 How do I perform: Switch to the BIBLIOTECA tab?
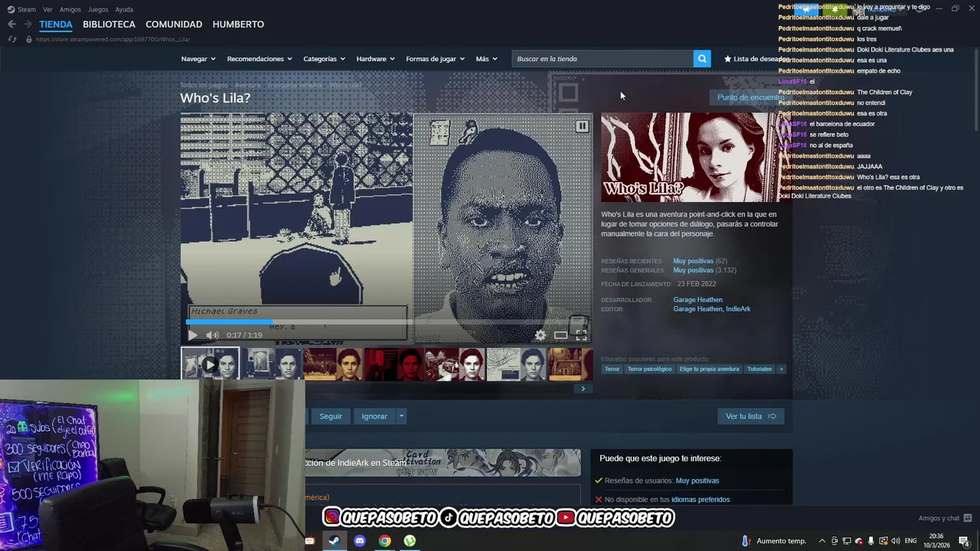(109, 24)
